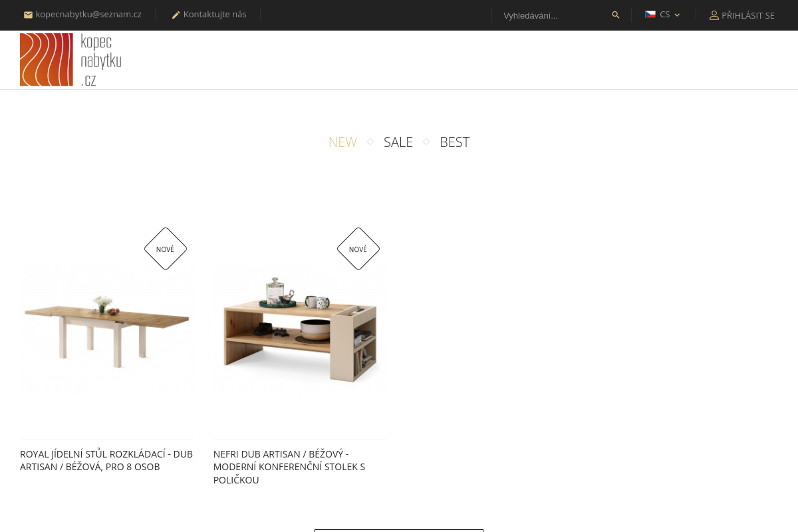
Task: Focus the Vyhledávání search field
Action: click(555, 15)
